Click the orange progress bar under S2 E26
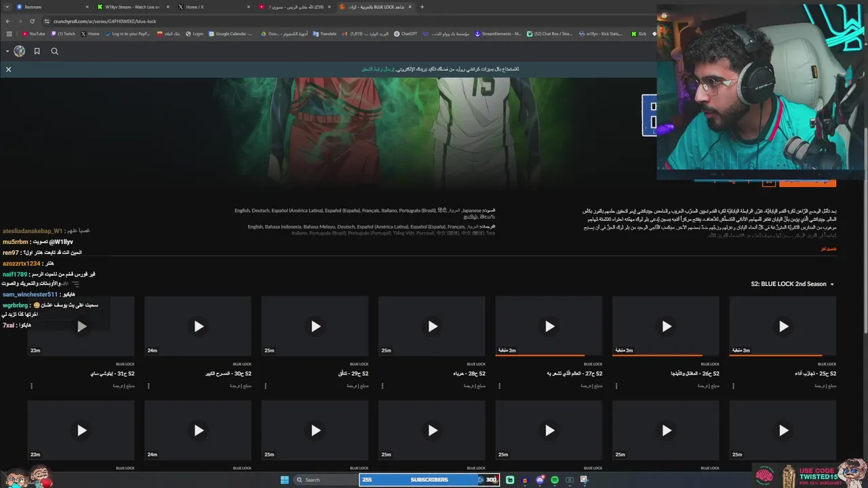This screenshot has height=488, width=868. click(x=657, y=355)
